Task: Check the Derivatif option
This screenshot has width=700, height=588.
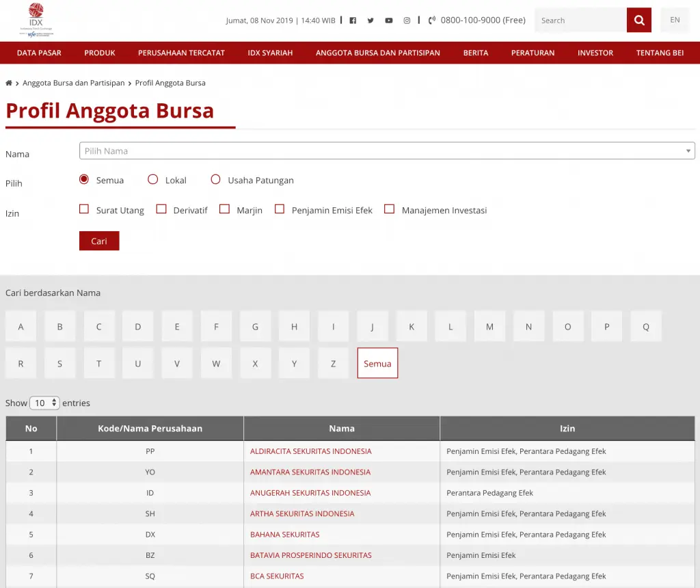Action: [x=161, y=209]
